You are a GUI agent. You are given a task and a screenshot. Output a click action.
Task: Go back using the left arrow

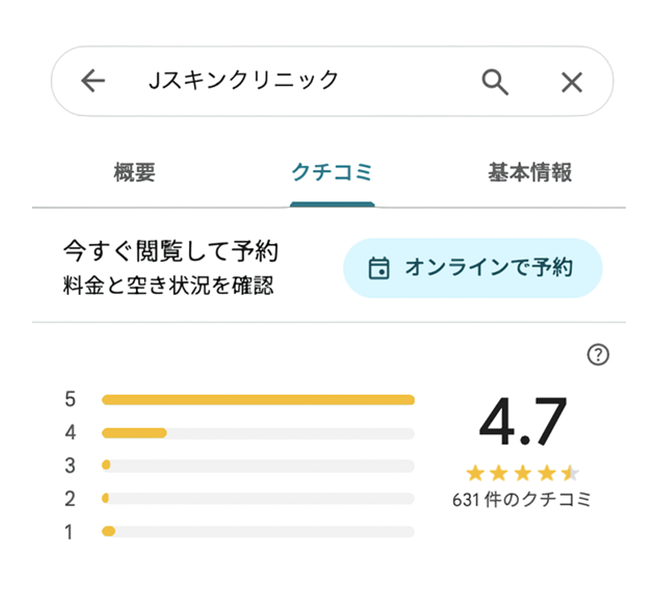(x=93, y=81)
